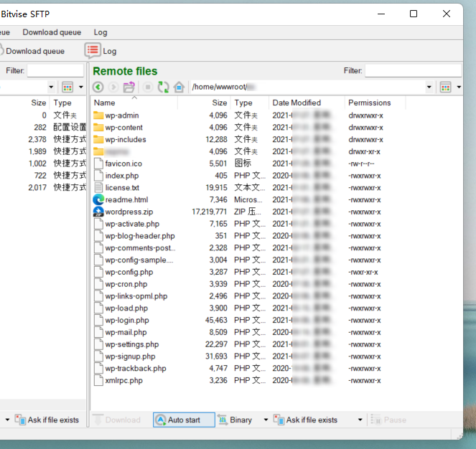Sort remote files by Type column

pyautogui.click(x=250, y=103)
